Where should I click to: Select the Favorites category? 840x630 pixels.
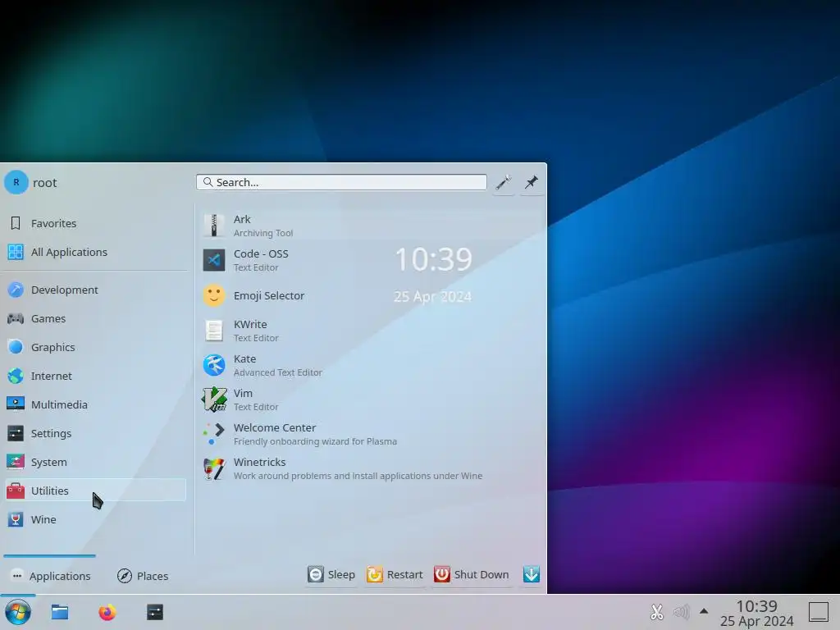(96, 223)
